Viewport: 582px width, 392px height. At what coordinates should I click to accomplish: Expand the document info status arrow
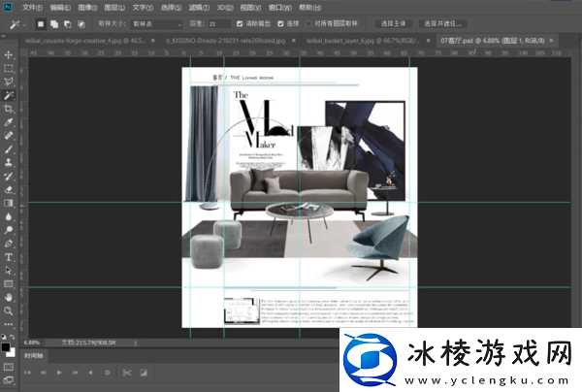pyautogui.click(x=136, y=343)
